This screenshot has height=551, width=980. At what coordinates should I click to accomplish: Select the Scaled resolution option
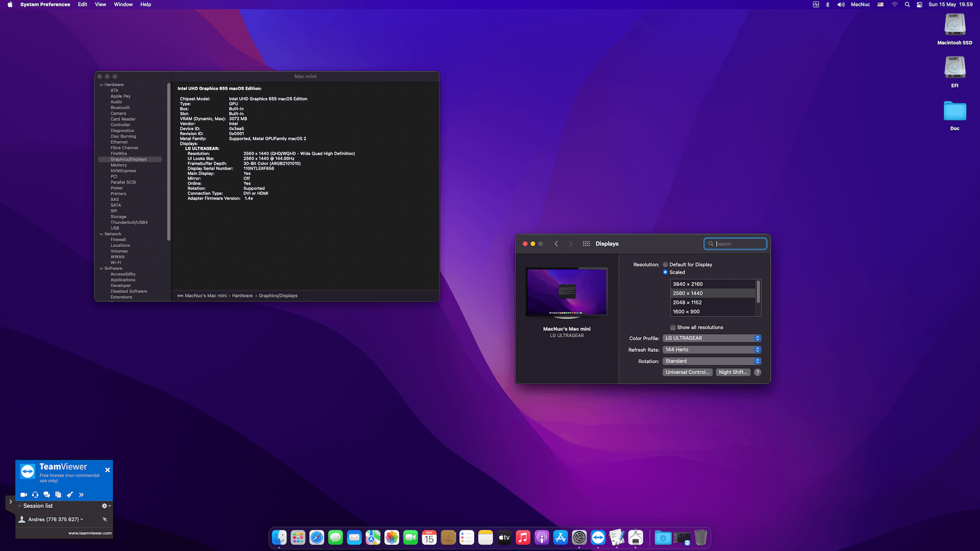[x=666, y=272]
